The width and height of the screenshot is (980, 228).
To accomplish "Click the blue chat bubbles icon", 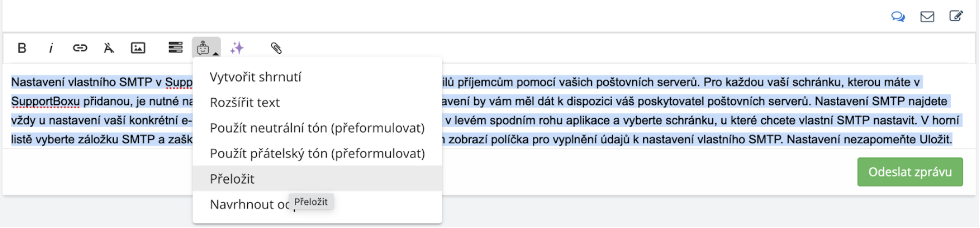I will pyautogui.click(x=898, y=17).
